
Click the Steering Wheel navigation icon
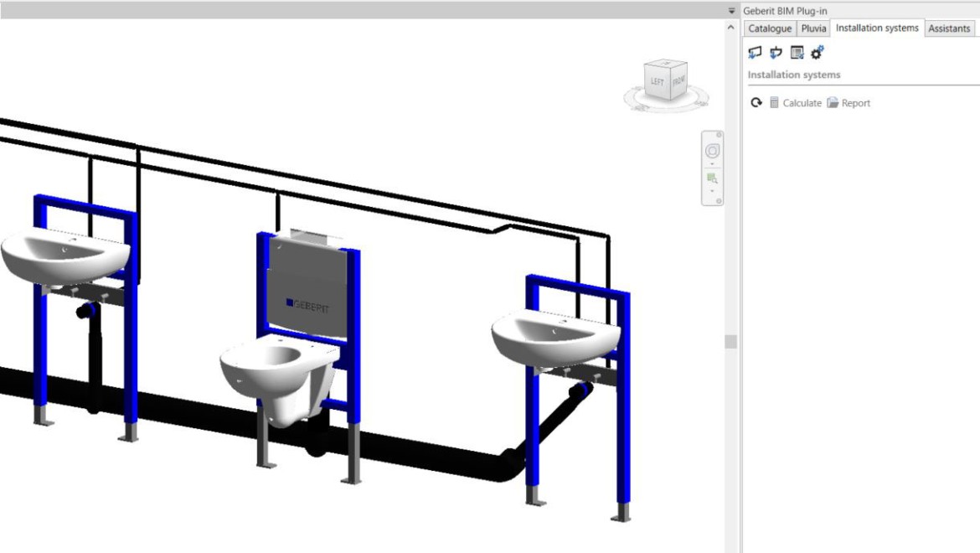(x=713, y=151)
